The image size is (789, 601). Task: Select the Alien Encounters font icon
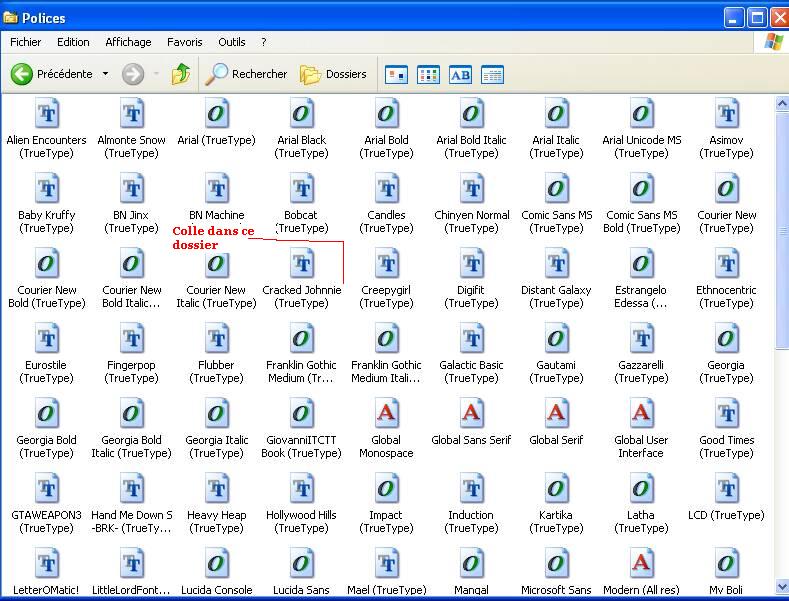pyautogui.click(x=47, y=113)
